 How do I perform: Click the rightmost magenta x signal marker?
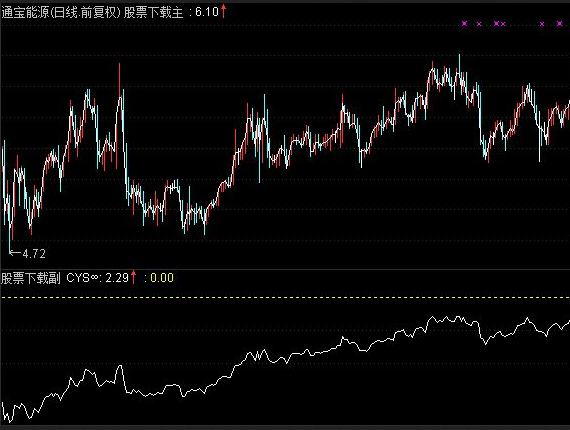click(x=559, y=24)
